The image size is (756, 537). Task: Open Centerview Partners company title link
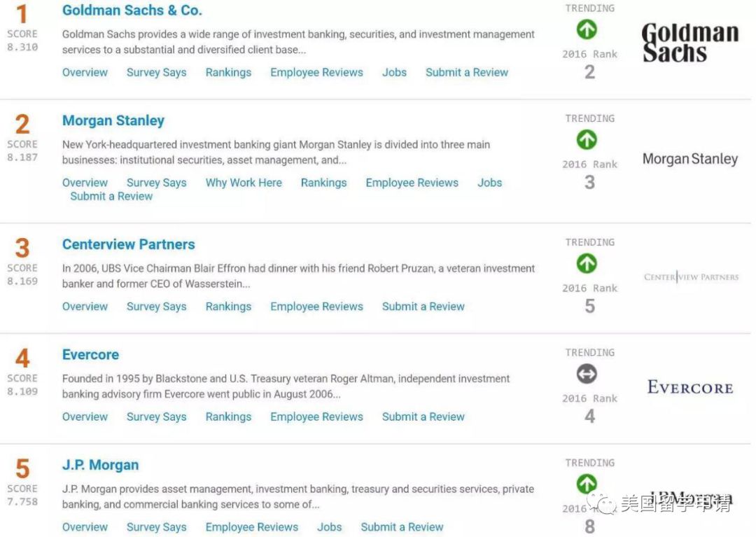(x=128, y=244)
